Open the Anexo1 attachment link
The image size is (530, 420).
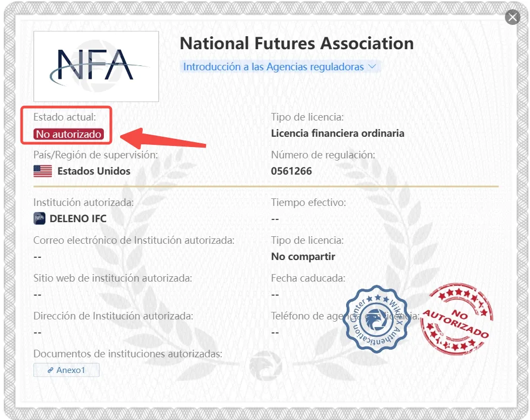tap(66, 370)
